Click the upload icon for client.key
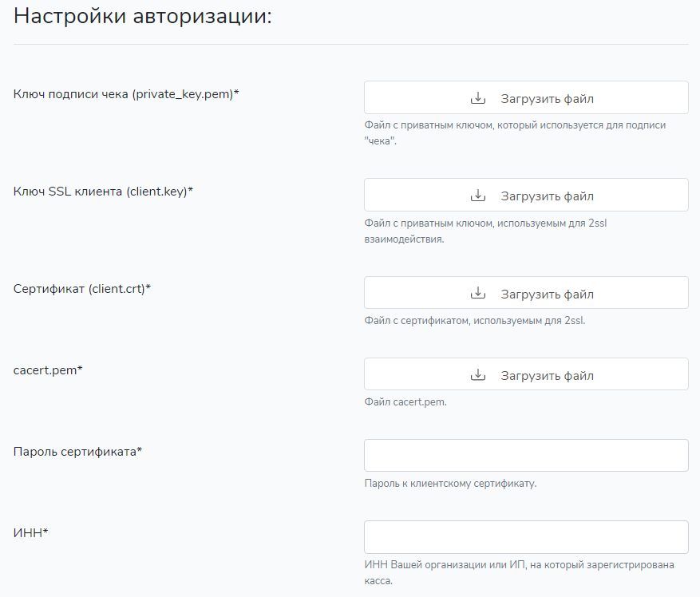700x597 pixels. click(x=477, y=195)
